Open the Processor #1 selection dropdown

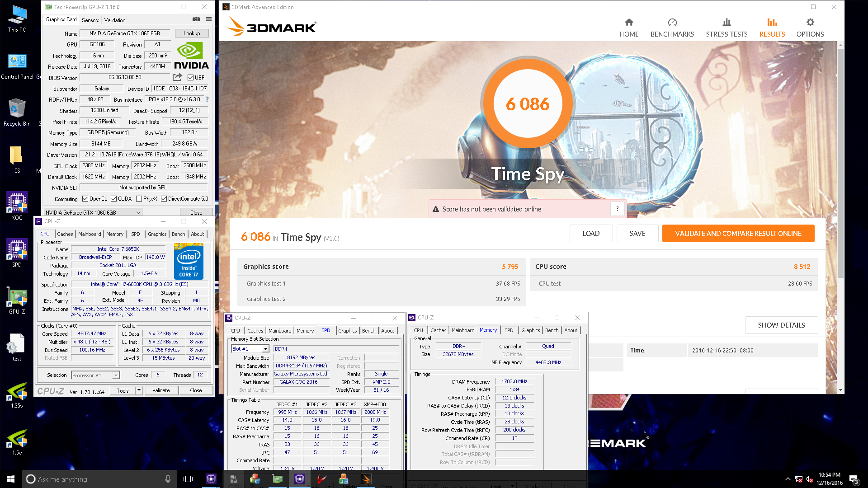click(95, 375)
